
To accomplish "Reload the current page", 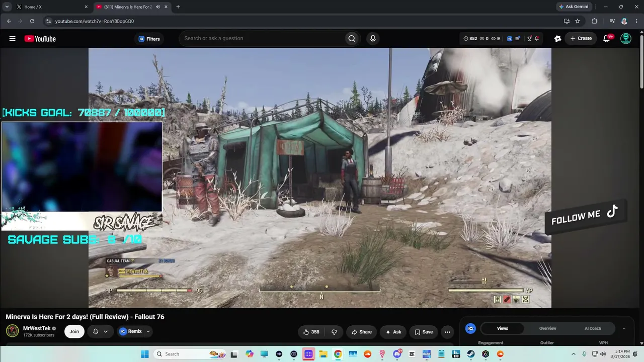I will point(32,21).
